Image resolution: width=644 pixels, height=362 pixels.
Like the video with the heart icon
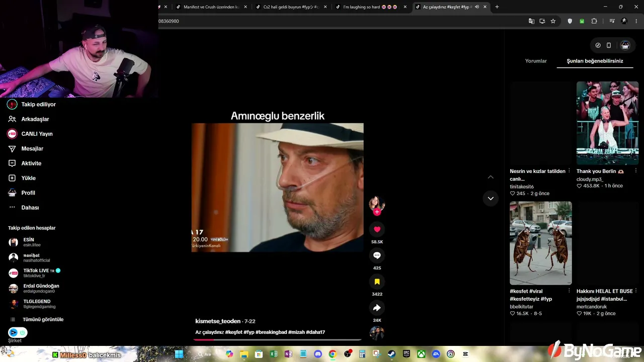(x=377, y=229)
